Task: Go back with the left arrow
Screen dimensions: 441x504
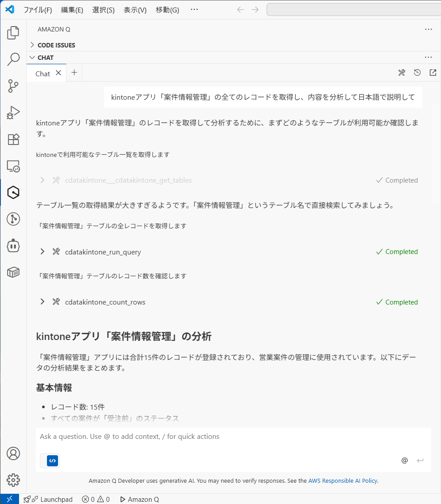Action: [240, 10]
